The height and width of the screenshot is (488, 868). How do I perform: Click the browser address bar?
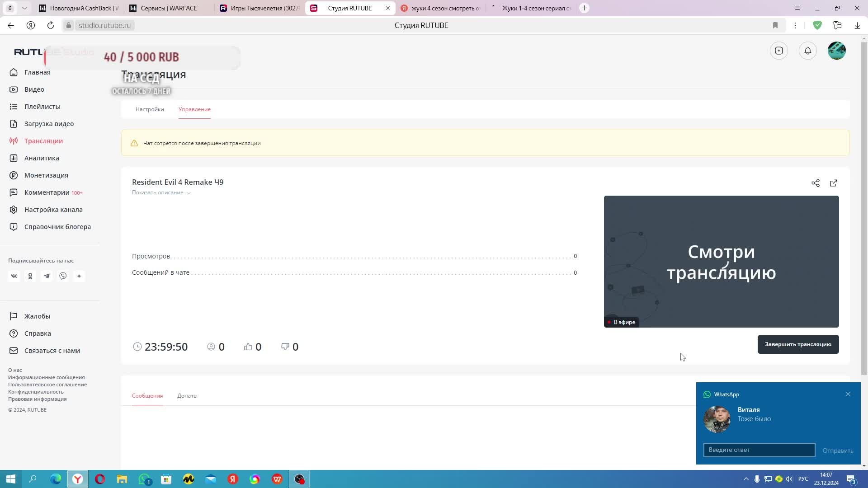[421, 25]
